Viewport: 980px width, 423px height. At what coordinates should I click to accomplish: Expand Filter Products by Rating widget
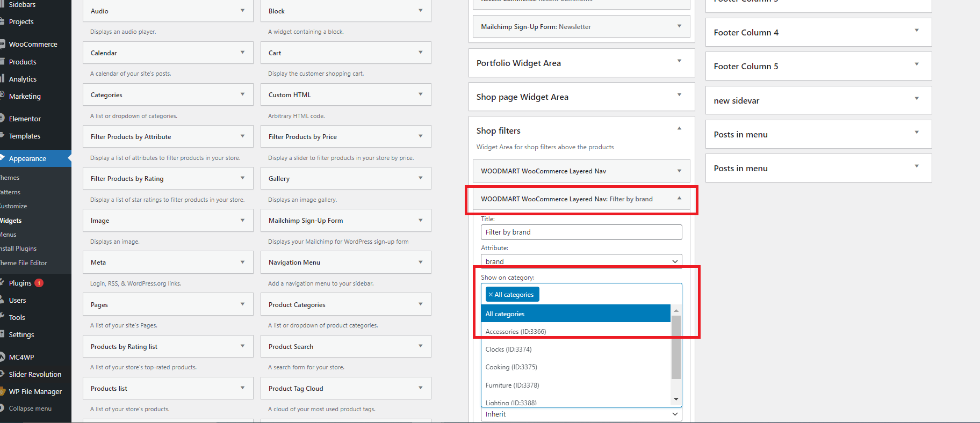(242, 178)
